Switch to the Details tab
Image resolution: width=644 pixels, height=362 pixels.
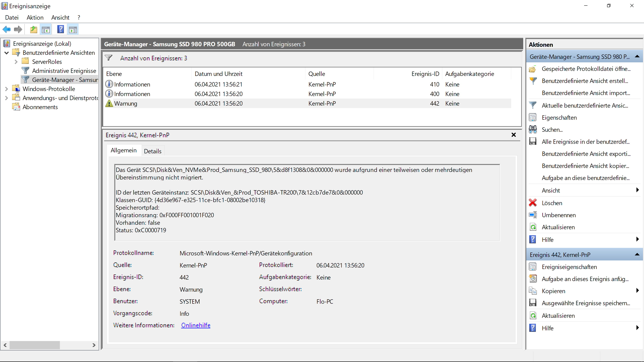153,151
